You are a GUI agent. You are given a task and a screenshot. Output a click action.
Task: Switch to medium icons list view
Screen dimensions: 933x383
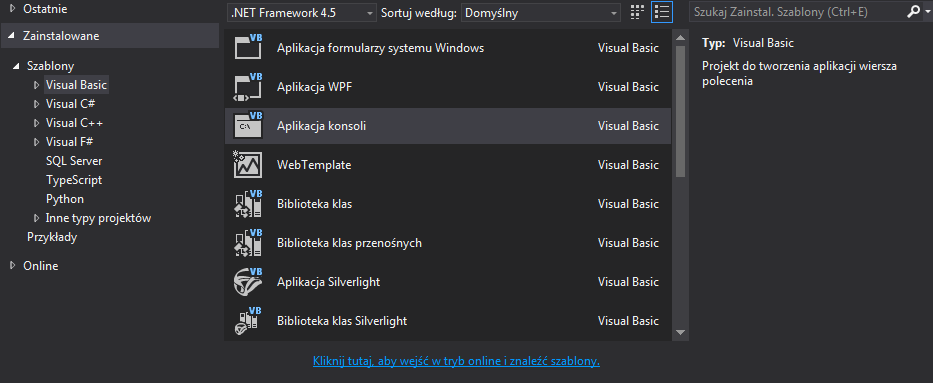click(x=662, y=12)
